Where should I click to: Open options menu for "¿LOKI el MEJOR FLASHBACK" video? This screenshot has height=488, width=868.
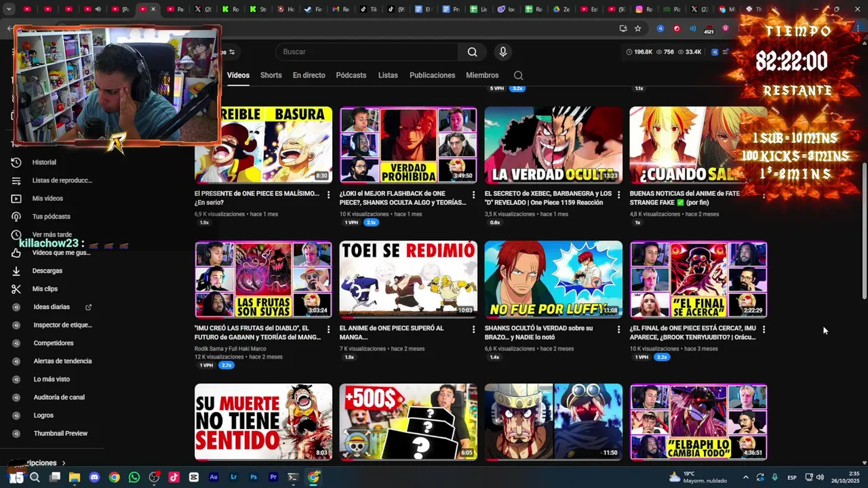click(x=473, y=195)
